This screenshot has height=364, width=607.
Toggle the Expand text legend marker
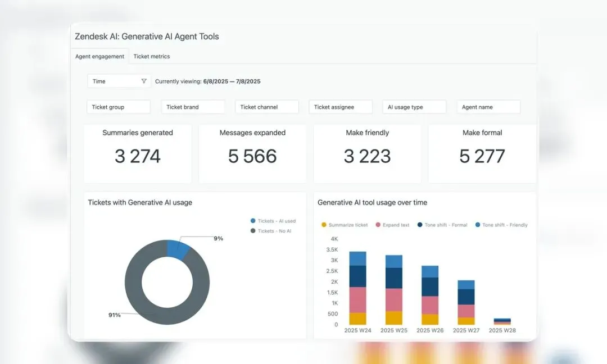coord(378,225)
